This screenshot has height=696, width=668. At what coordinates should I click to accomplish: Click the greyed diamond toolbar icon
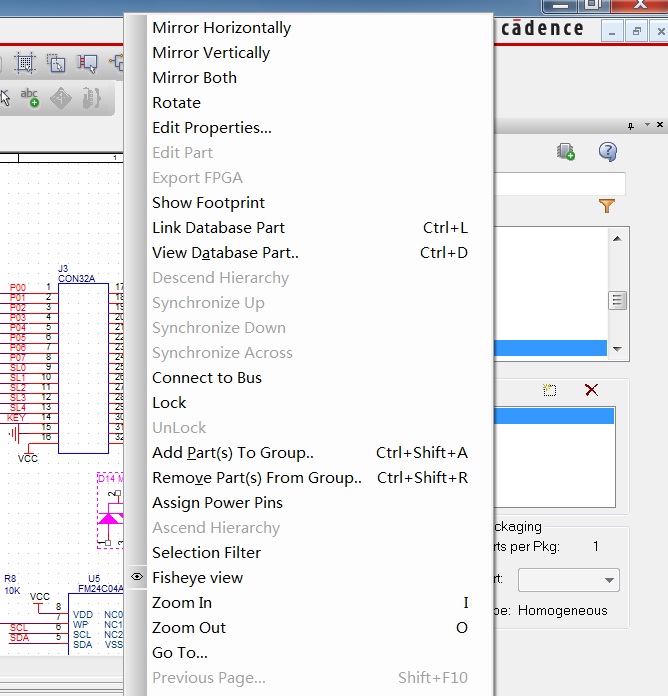(x=60, y=98)
